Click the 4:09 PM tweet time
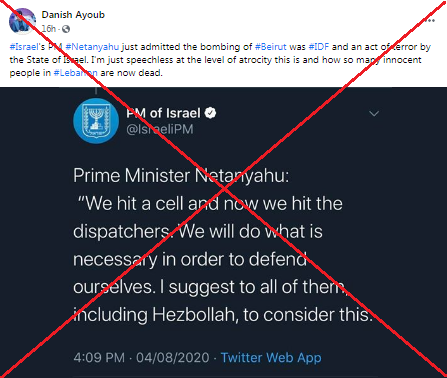The height and width of the screenshot is (378, 447). click(x=99, y=358)
